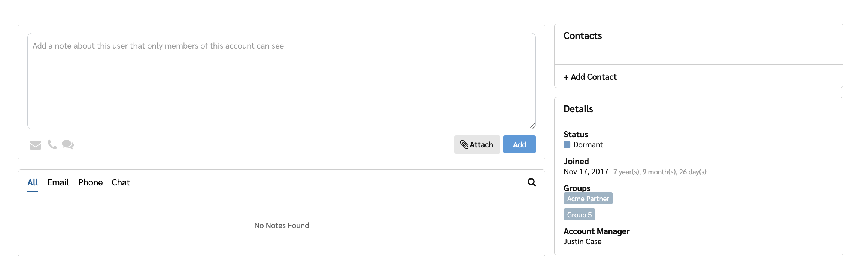Open the Chat notes tab
The height and width of the screenshot is (273, 868).
[121, 182]
